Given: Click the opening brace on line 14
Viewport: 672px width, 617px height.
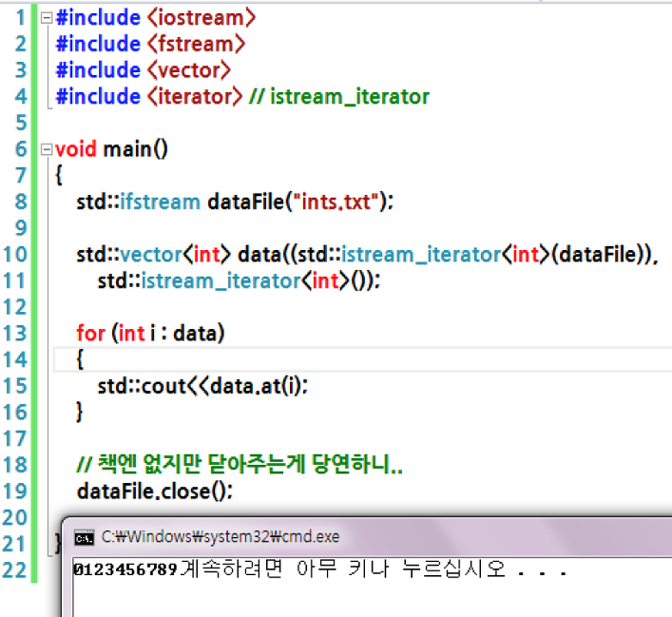Looking at the screenshot, I should [x=80, y=359].
